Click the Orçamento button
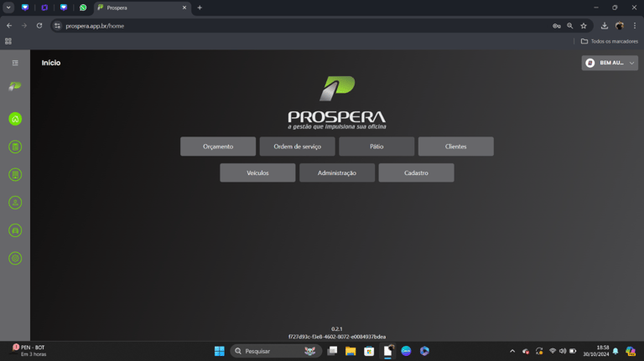Screen dimensions: 644x361 tap(218, 147)
